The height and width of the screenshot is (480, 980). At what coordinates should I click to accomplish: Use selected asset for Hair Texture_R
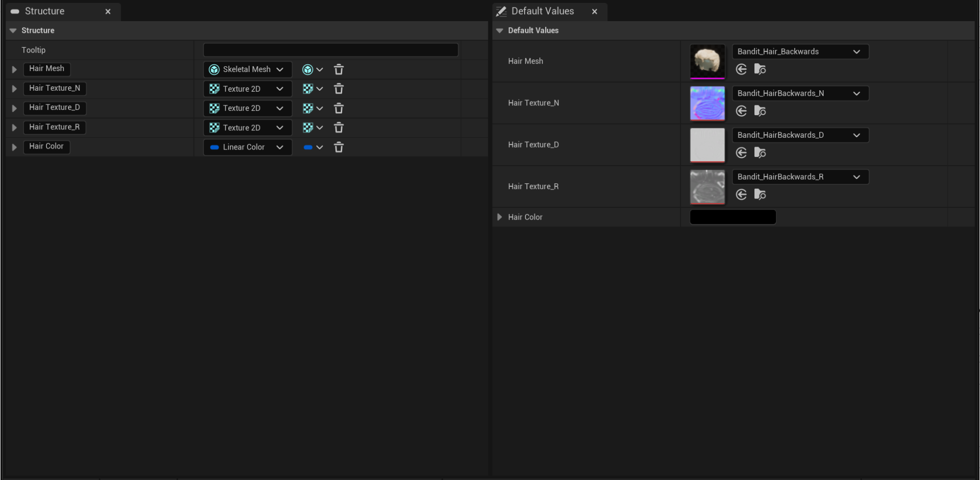pyautogui.click(x=741, y=195)
